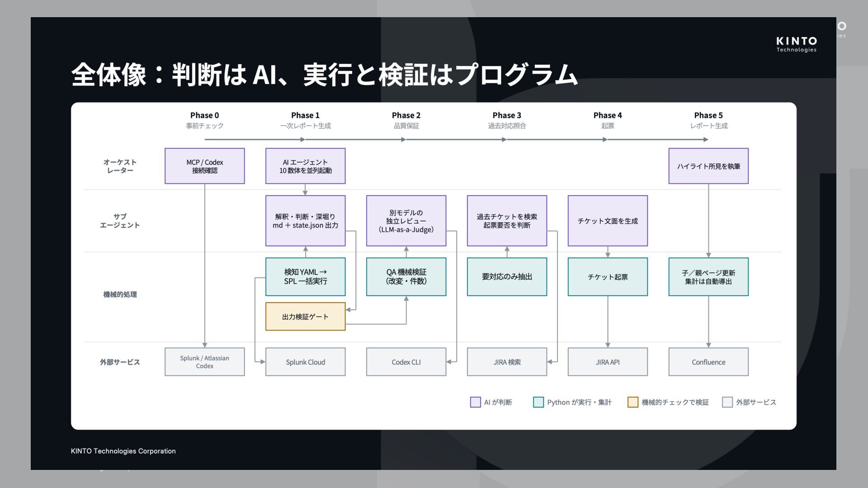The height and width of the screenshot is (488, 868).
Task: Click the teal 'Python が実行・集計' legend swatch
Action: coord(538,402)
